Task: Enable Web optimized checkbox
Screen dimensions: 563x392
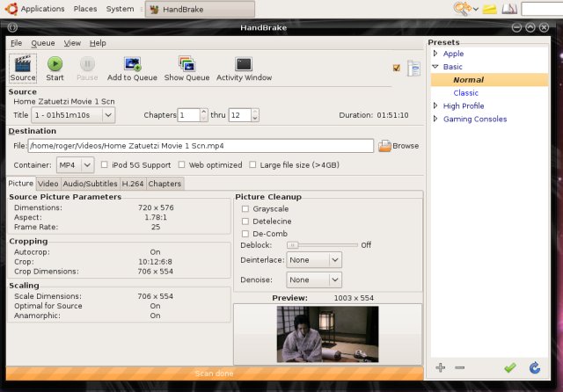Action: coord(182,164)
